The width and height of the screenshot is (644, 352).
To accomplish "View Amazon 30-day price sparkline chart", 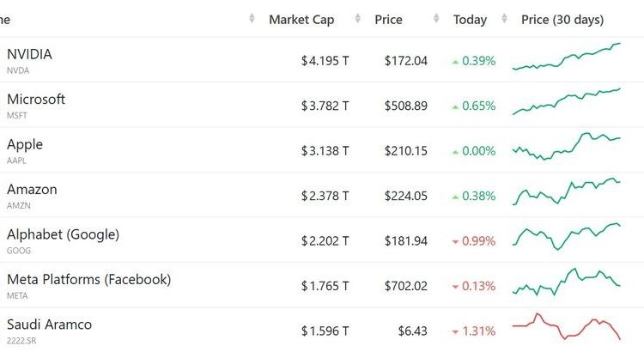I will (567, 191).
